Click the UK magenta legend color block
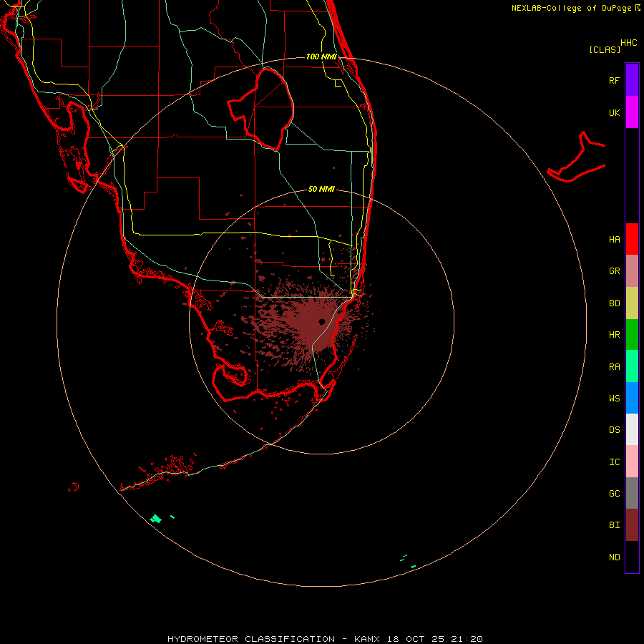Screen dimensions: 644x644 click(x=632, y=112)
